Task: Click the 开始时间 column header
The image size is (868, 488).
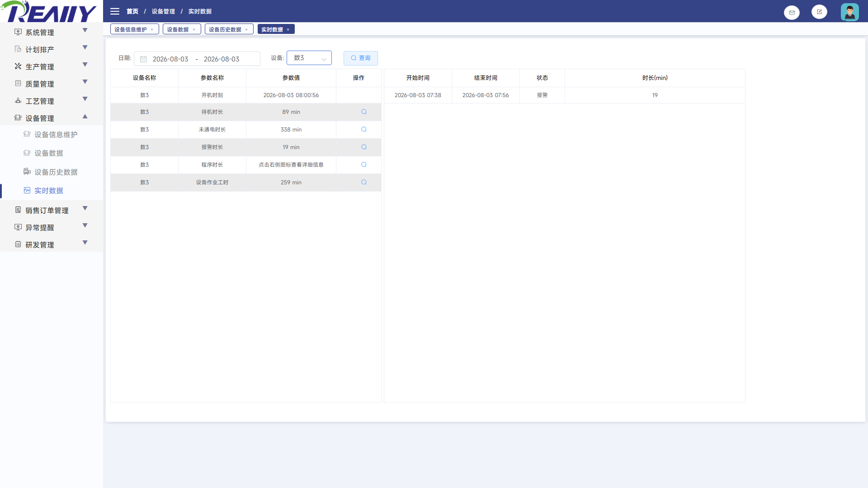Action: point(418,78)
